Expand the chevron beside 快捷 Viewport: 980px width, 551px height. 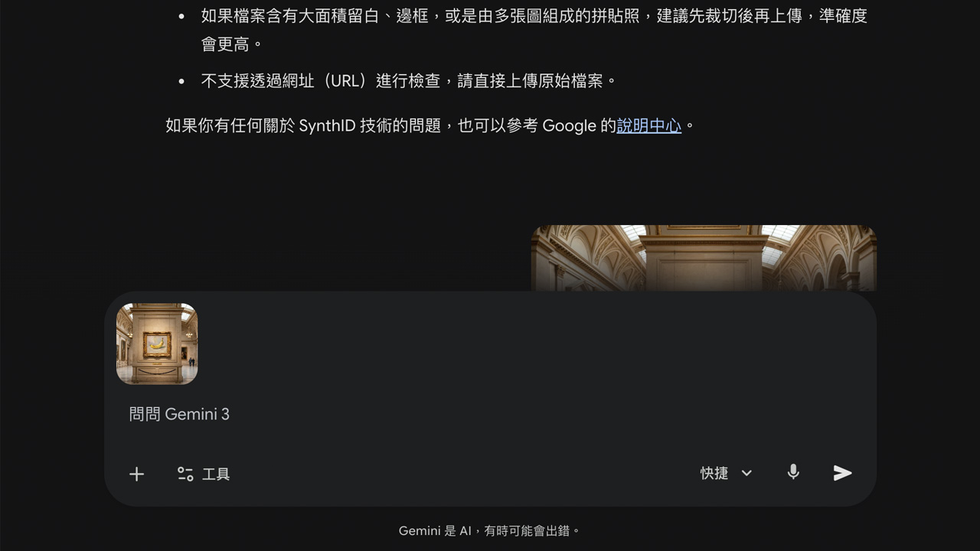746,473
